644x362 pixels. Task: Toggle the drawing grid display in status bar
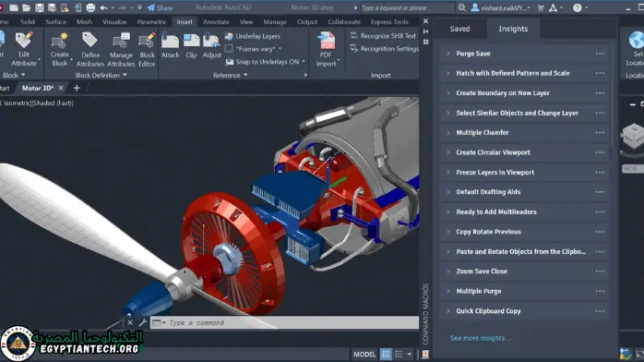tap(386, 354)
